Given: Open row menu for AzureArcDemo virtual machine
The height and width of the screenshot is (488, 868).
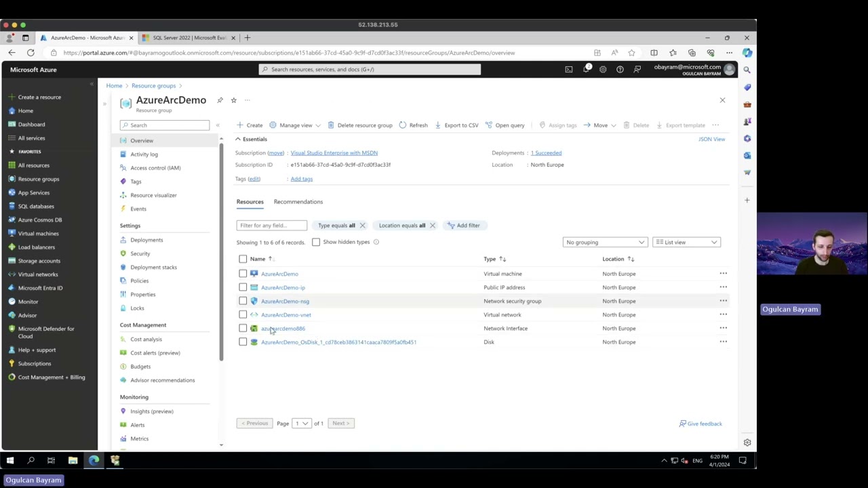Looking at the screenshot, I should point(723,274).
